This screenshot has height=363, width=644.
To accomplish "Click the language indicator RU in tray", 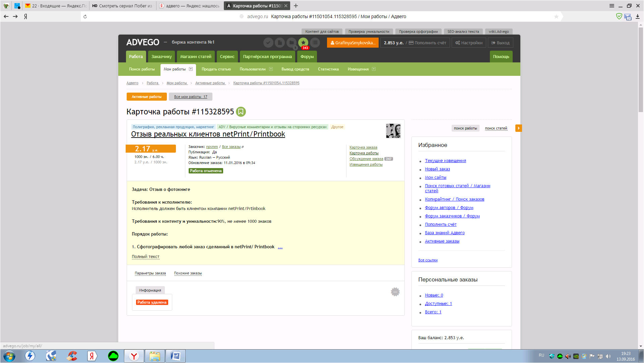I will coord(541,355).
